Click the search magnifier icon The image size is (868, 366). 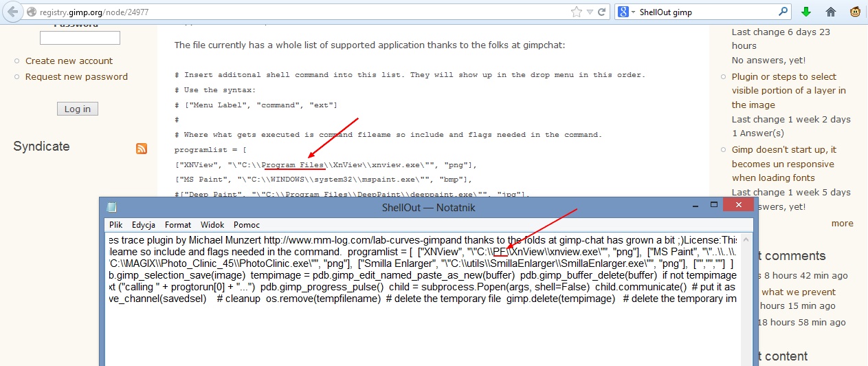pyautogui.click(x=783, y=12)
